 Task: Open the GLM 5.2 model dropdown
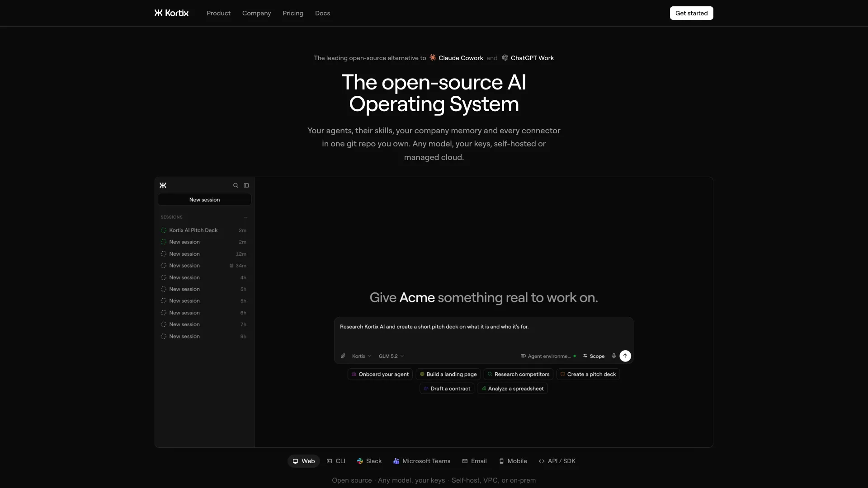coord(391,356)
